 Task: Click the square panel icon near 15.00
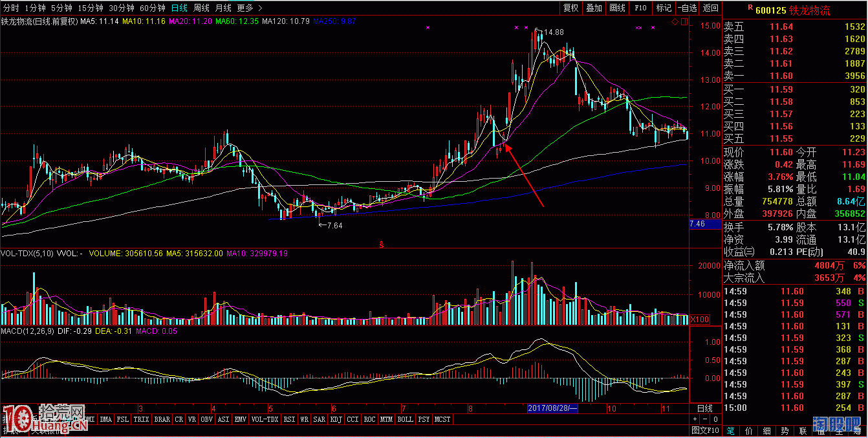(684, 22)
